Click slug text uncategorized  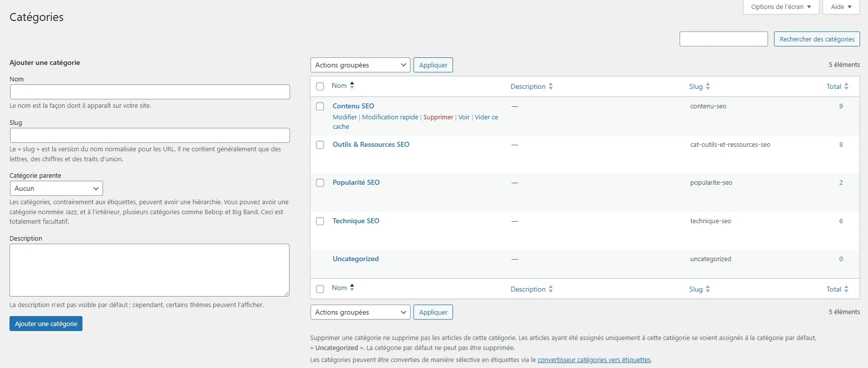pyautogui.click(x=710, y=259)
